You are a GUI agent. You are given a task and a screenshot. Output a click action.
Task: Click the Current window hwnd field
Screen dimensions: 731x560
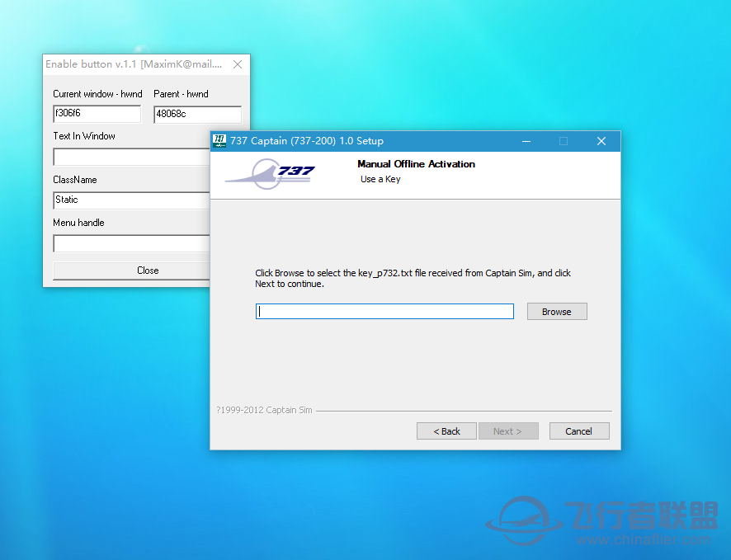[x=97, y=115]
